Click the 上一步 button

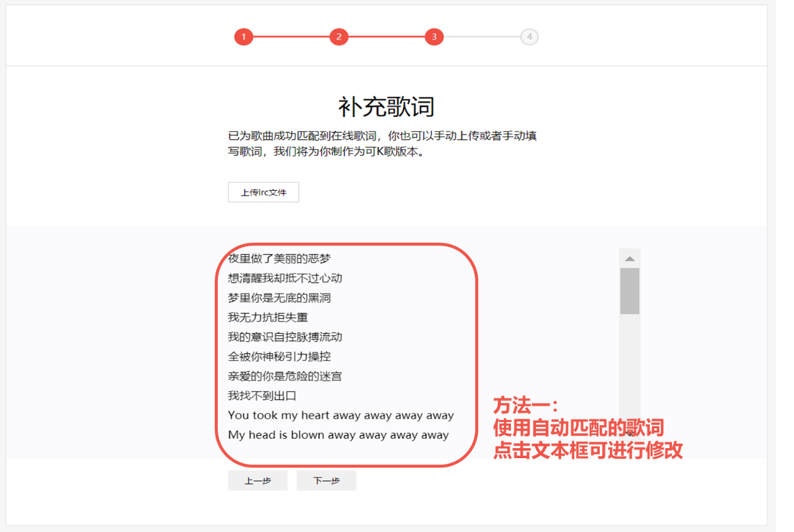pos(257,480)
